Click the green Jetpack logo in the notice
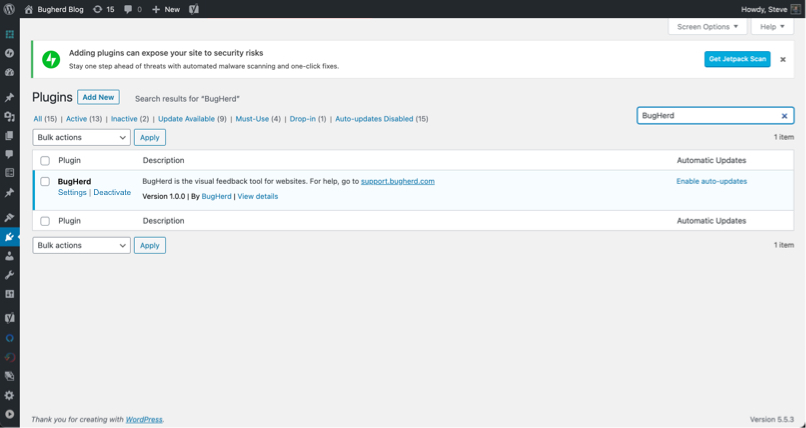 click(51, 59)
